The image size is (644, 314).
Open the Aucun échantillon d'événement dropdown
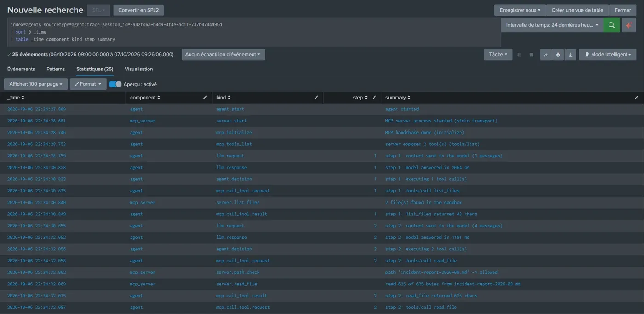pyautogui.click(x=223, y=55)
